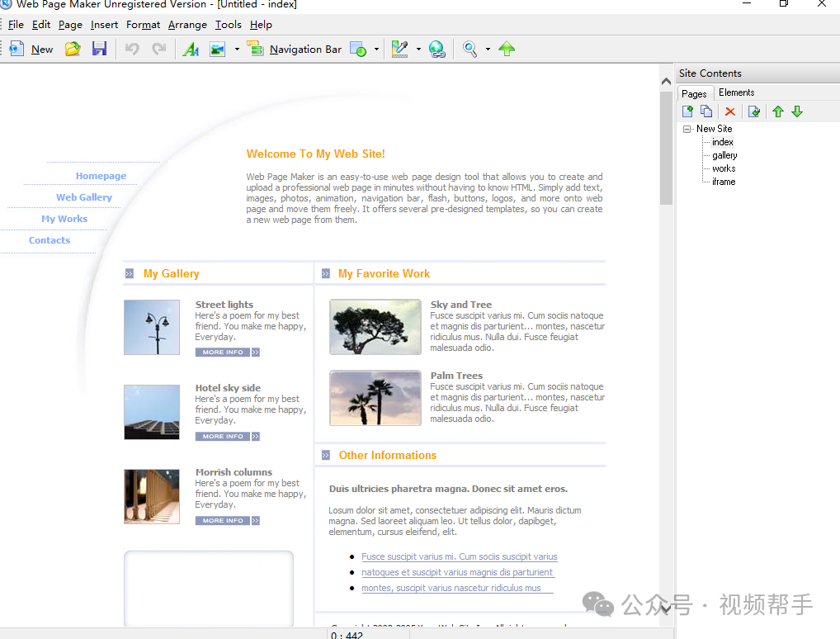
Task: Select the Palm Trees image
Action: click(375, 398)
